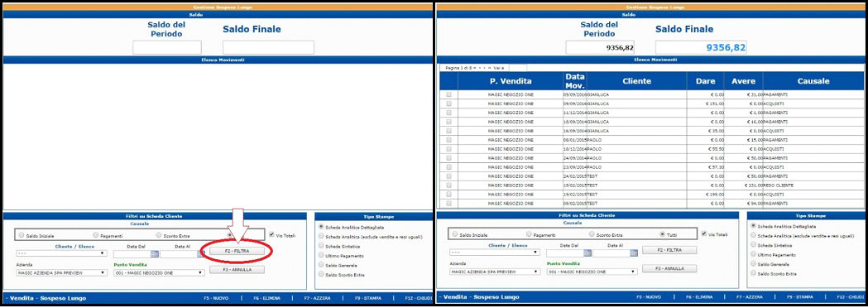Sort by the Causale column header
Viewport: 868px width, 308px height.
[x=813, y=81]
